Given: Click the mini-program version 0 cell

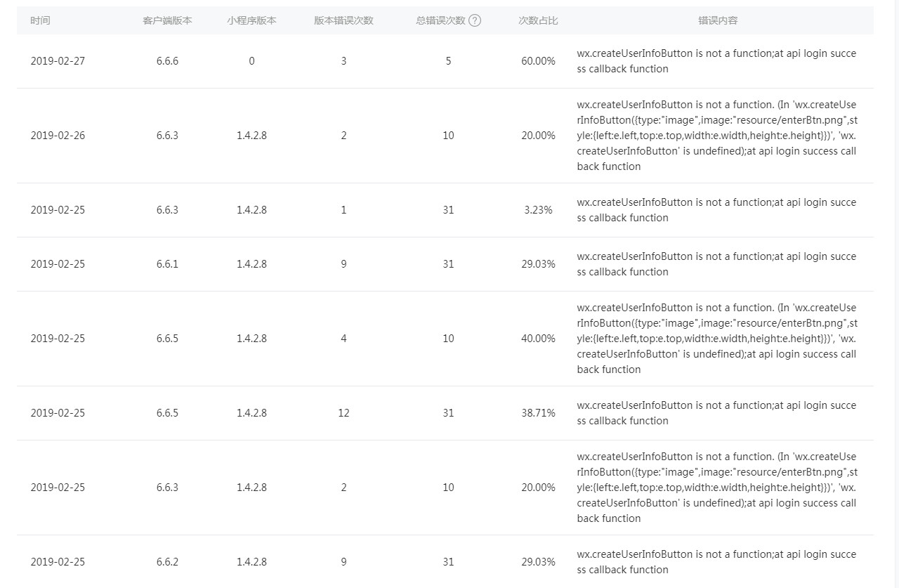Looking at the screenshot, I should pos(251,61).
